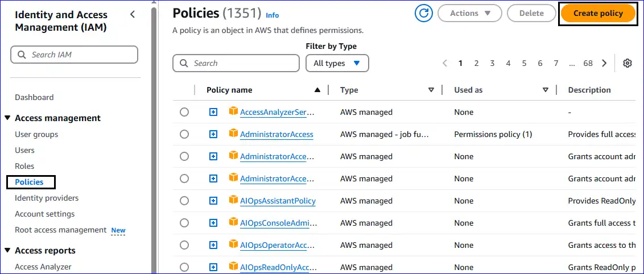Click the policy icon beside AIOpsReadOnlyAcc… row
This screenshot has height=274, width=644.
coord(233,266)
